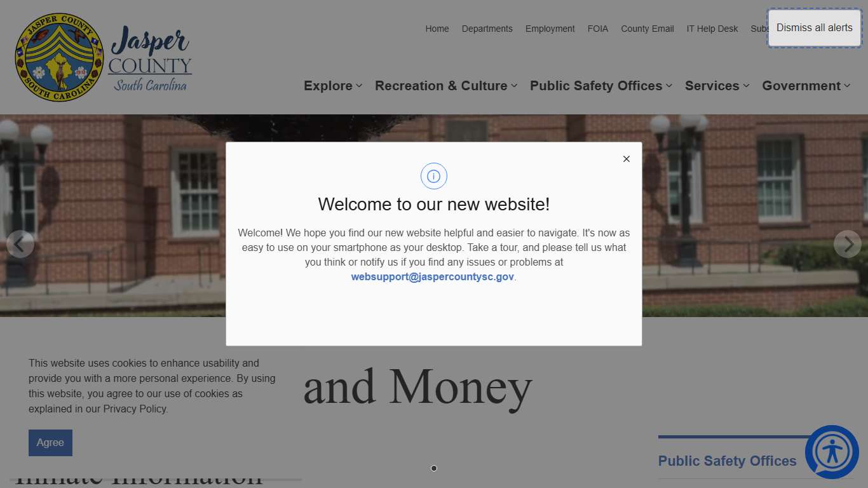Email websupport@jaspercountysc.gov via the link
This screenshot has height=488, width=868.
(432, 276)
